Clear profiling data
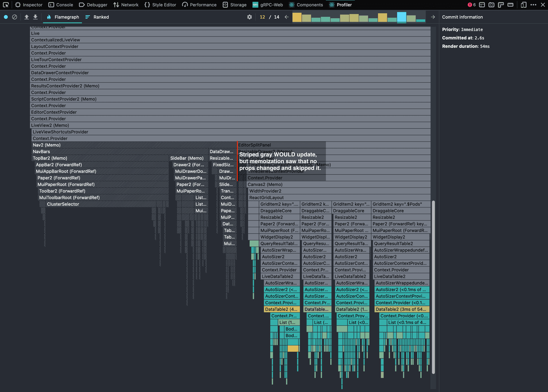 pos(15,17)
